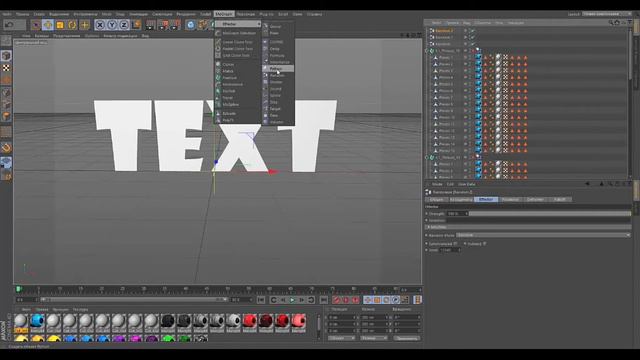The image size is (640, 360).
Task: Open the Random Mode dropdown
Action: pos(542,236)
